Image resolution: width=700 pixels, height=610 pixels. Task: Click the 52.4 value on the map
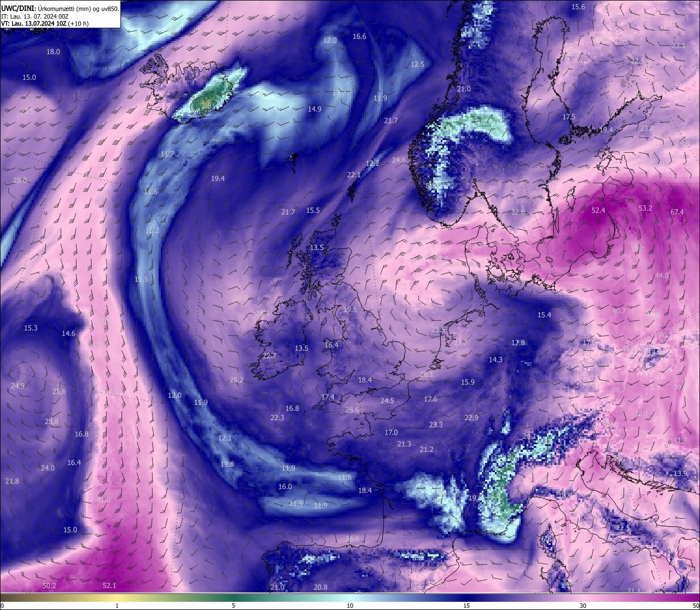[598, 210]
